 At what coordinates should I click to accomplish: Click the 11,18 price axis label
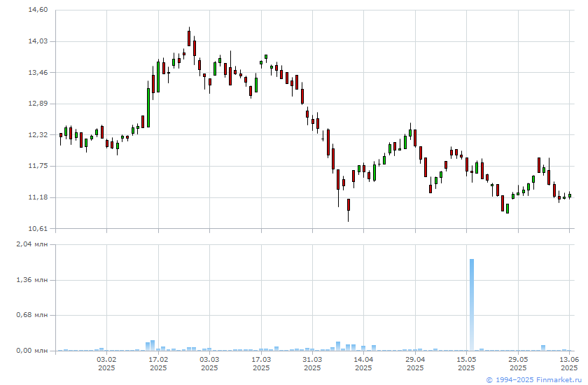pos(38,197)
